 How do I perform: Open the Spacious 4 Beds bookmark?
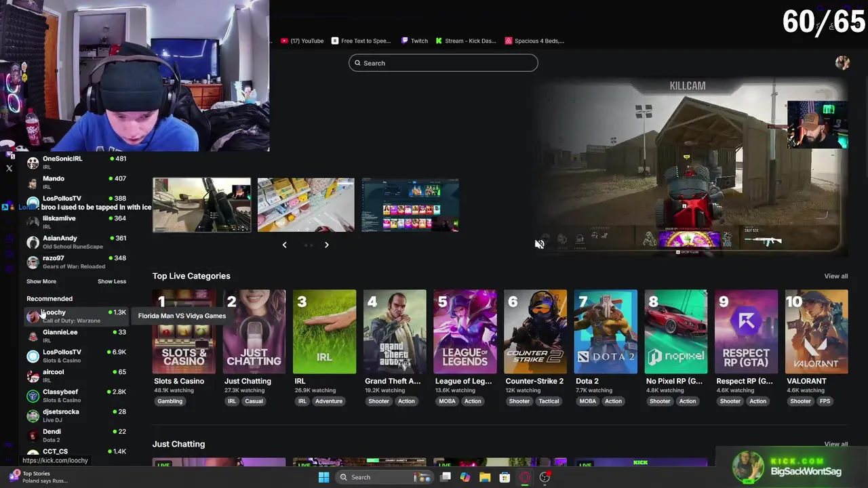pyautogui.click(x=535, y=41)
